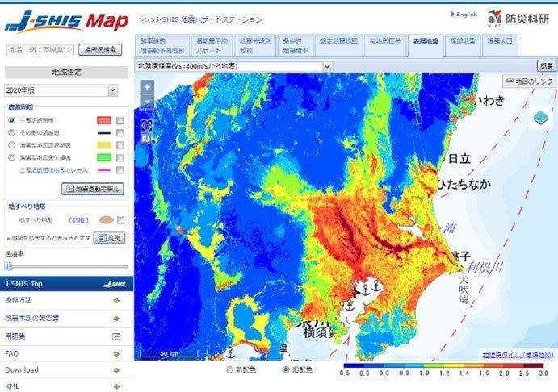Image resolution: width=558 pixels, height=392 pixels.
Task: Expand the 地盤増幅率 layer dropdown
Action: (234, 66)
